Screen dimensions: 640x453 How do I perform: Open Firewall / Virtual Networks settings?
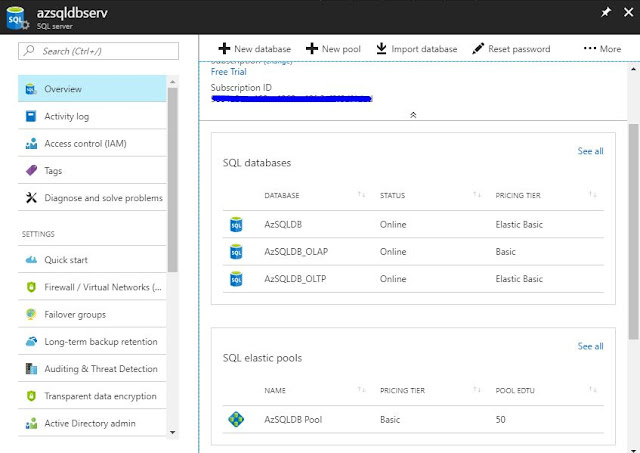coord(92,287)
